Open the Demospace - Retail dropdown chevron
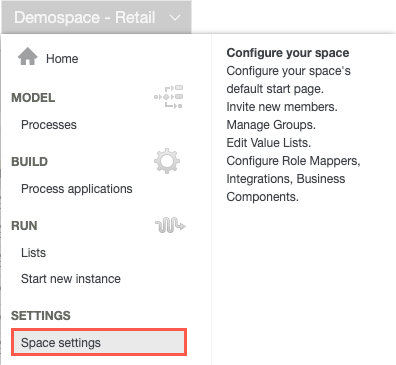Viewport: 396px width, 365px height. click(x=175, y=18)
